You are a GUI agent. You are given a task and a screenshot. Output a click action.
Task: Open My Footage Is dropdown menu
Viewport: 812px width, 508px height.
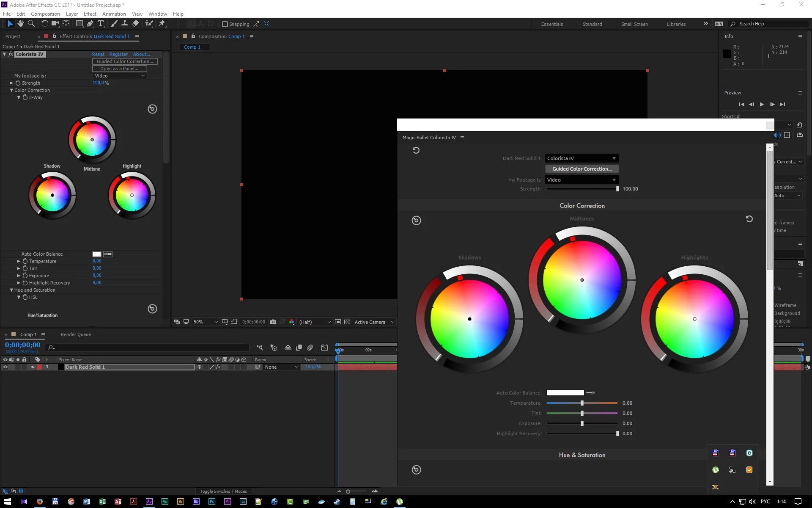tap(581, 179)
